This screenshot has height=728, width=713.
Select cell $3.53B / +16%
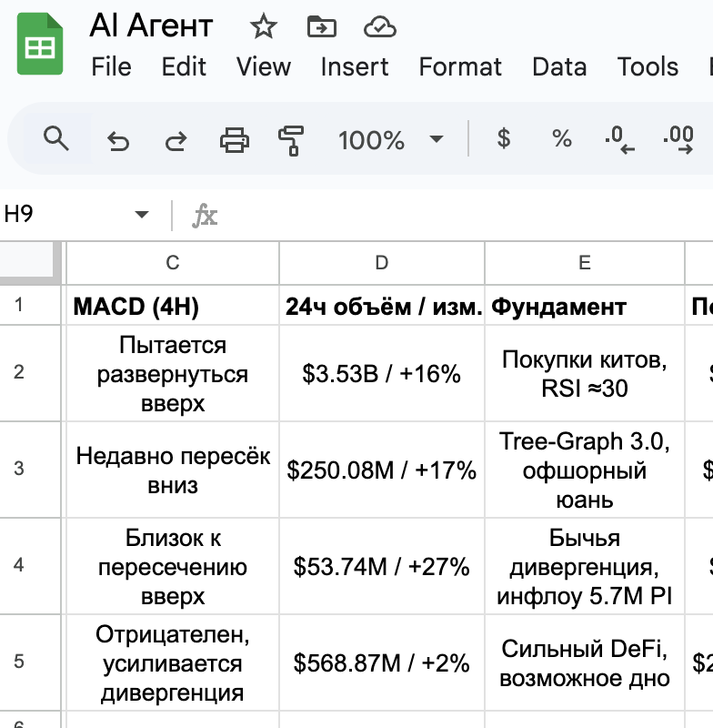coord(382,373)
